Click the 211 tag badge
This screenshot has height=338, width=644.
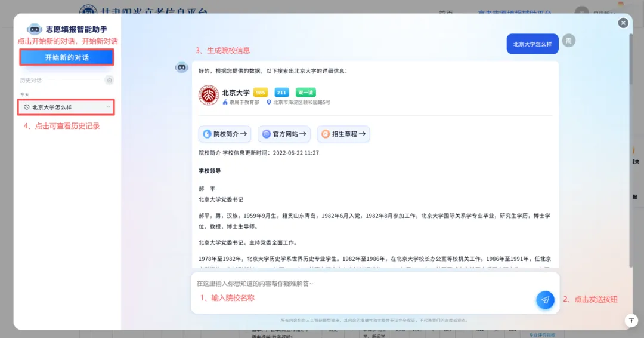coord(281,93)
